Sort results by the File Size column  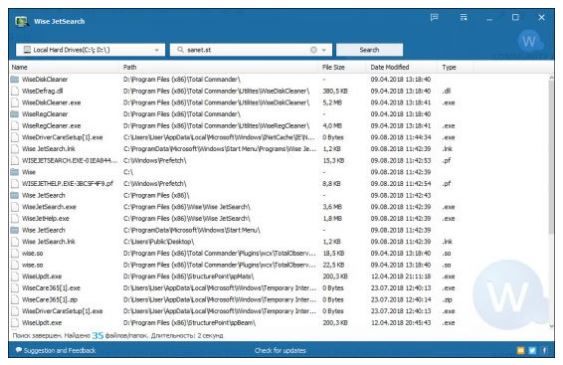pos(333,67)
